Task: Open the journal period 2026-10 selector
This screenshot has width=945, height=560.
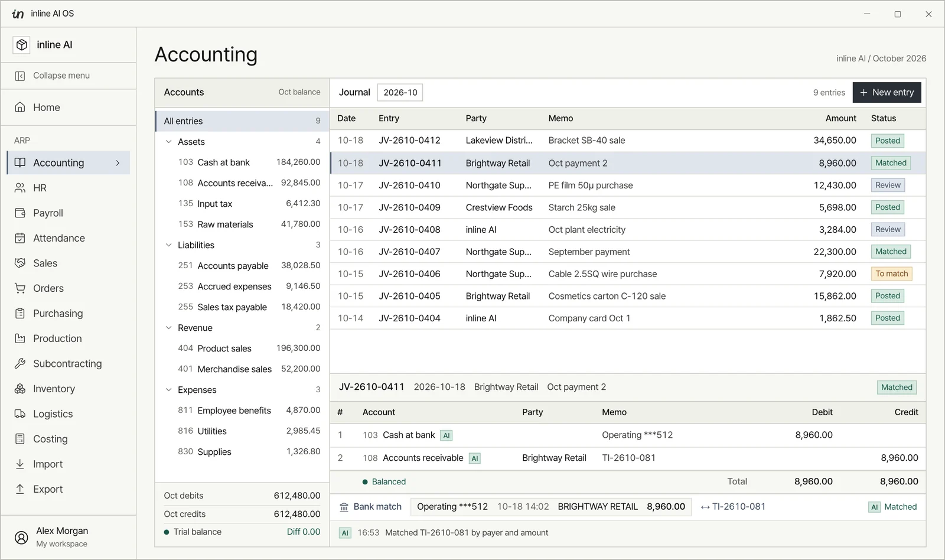Action: click(x=400, y=93)
